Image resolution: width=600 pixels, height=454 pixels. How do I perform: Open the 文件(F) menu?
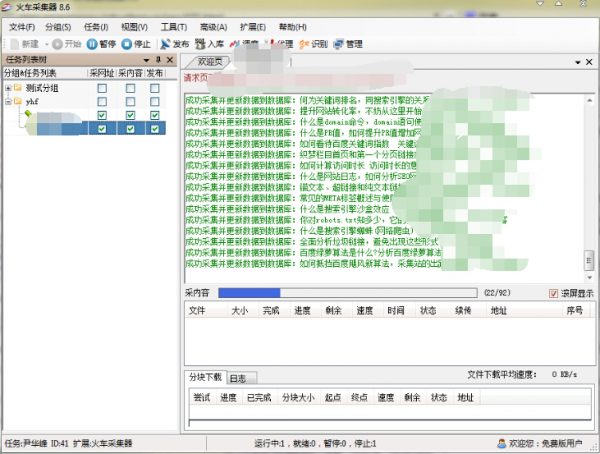point(22,27)
